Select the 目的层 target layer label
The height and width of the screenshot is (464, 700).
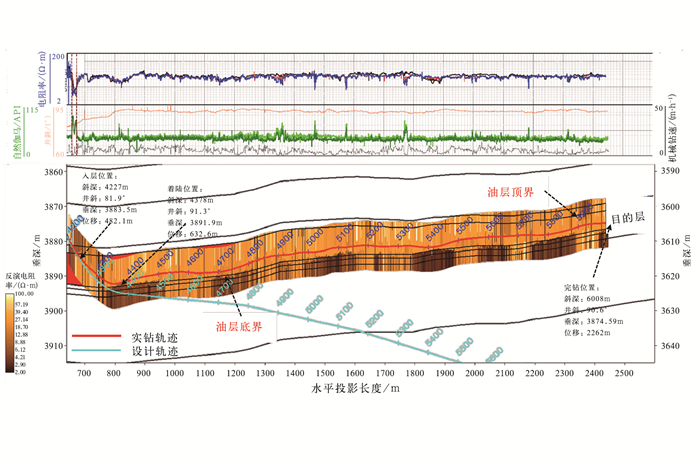(x=629, y=218)
